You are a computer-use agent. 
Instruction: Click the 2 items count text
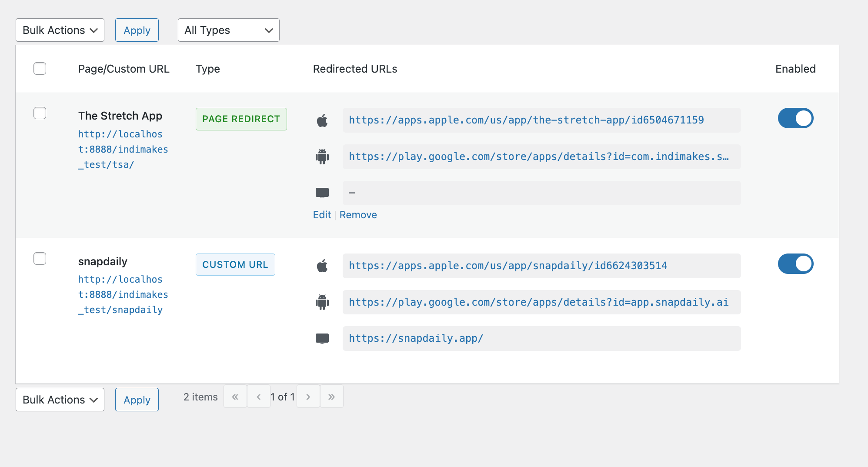pyautogui.click(x=200, y=397)
